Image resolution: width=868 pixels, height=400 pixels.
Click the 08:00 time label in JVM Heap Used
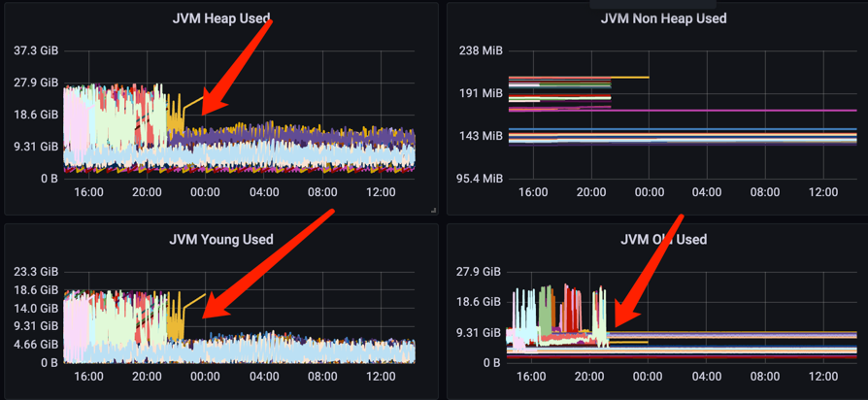[322, 192]
